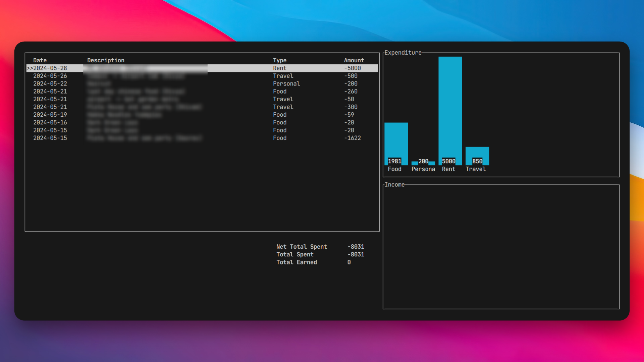Select the Travel transaction of -50
Viewport: 644px width, 362px height.
click(201, 99)
